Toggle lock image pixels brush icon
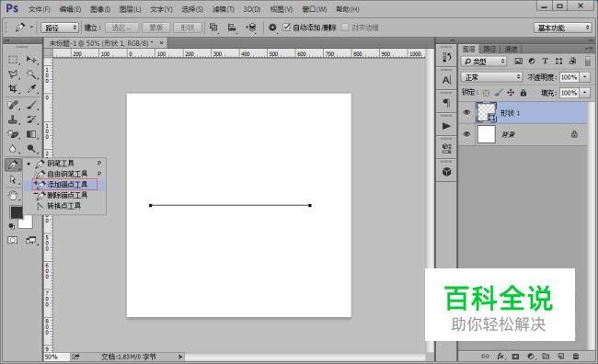 click(x=499, y=93)
